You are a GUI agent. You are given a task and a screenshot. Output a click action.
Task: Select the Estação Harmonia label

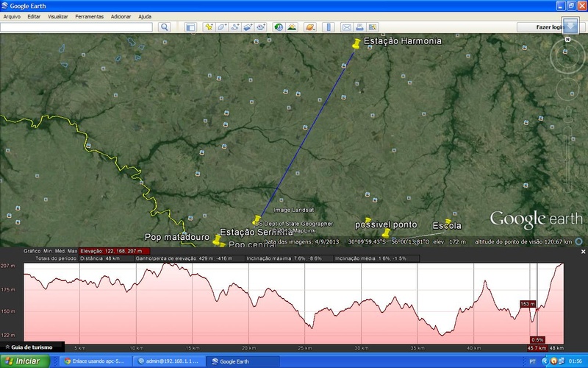(403, 40)
